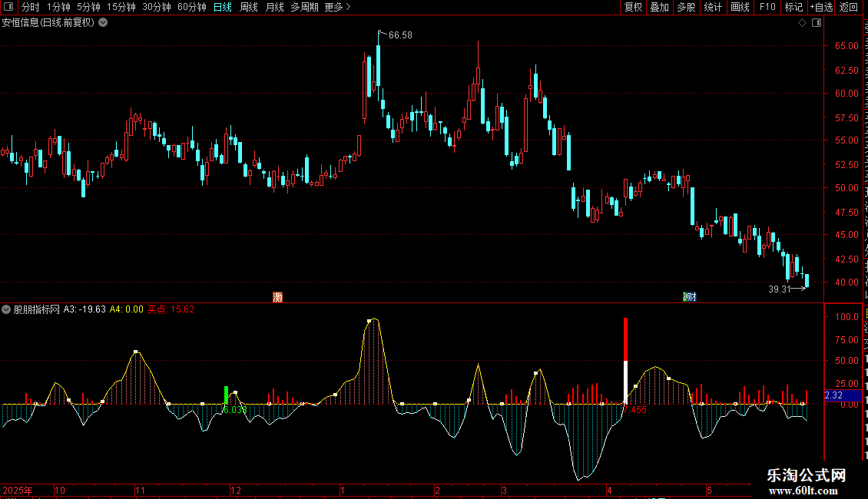Select the 5分钟 period
This screenshot has height=499, width=868.
[x=88, y=7]
